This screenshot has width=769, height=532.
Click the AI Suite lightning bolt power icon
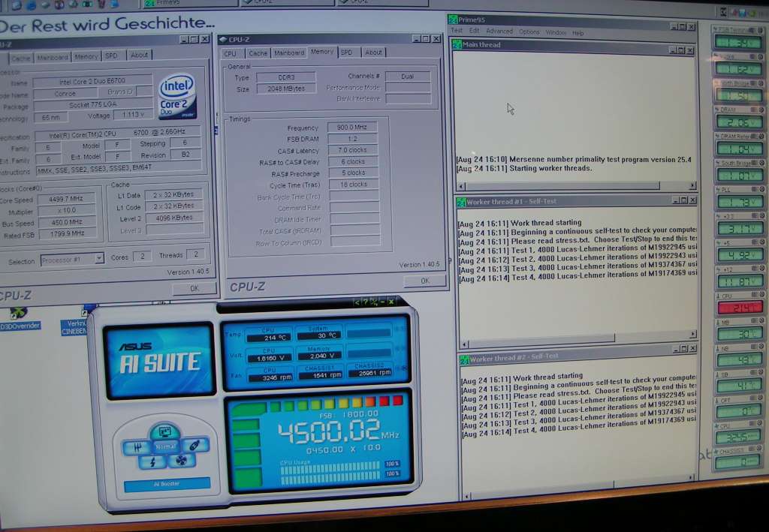152,461
